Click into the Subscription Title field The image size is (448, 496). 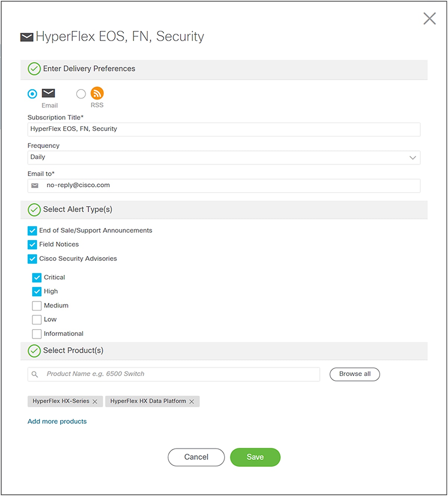tap(224, 129)
